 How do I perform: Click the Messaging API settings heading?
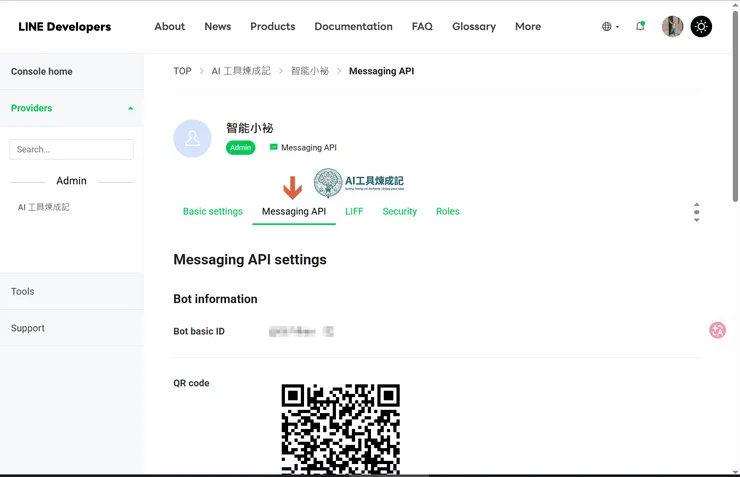point(250,259)
